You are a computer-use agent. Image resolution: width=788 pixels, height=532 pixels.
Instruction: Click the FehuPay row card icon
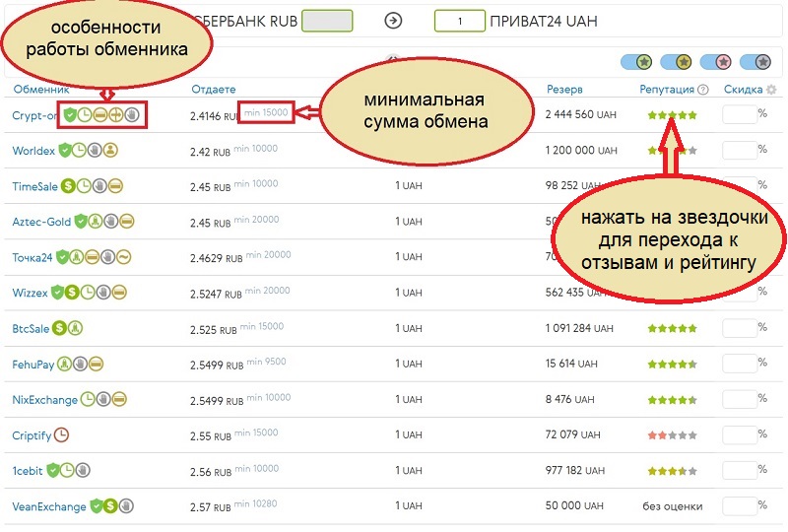(x=96, y=364)
